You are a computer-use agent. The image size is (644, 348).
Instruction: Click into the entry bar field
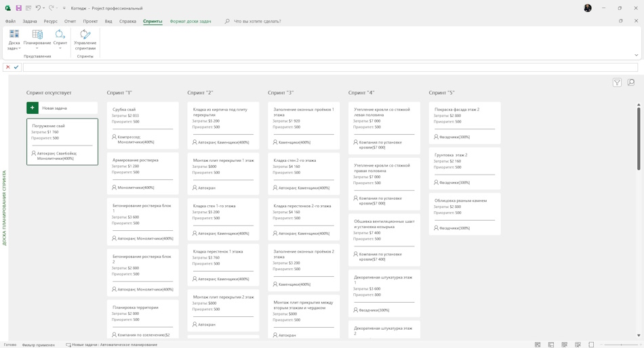(330, 67)
